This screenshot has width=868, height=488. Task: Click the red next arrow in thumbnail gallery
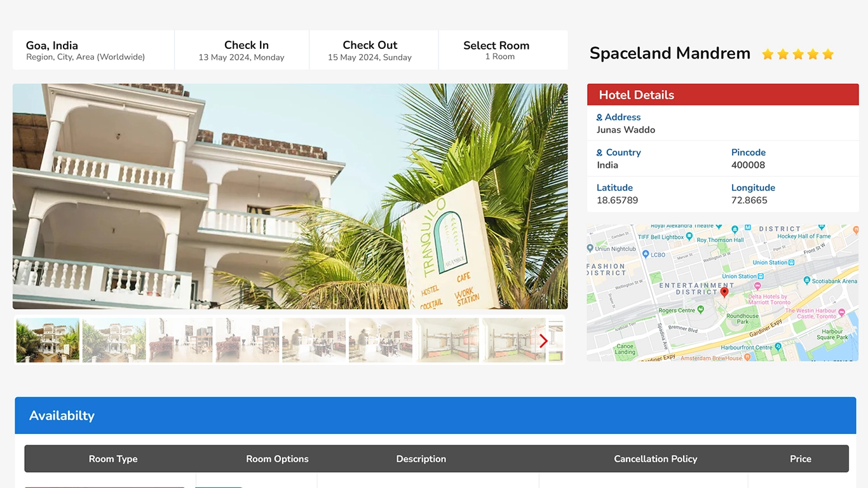(543, 341)
